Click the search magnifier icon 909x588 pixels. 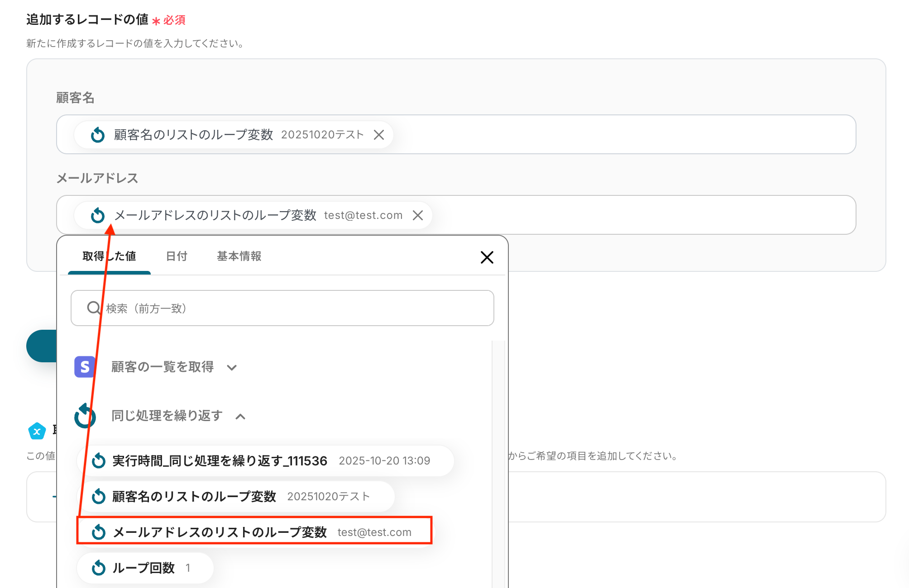pos(94,308)
